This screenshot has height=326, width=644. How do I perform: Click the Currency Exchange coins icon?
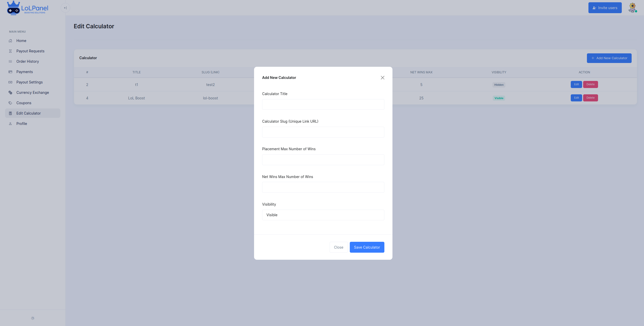[x=10, y=93]
